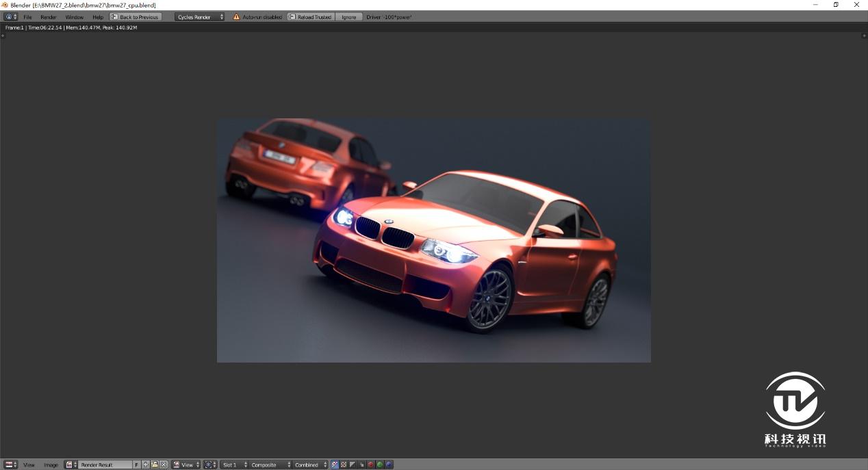Click the Reload Trusted button
868x470 pixels.
click(x=311, y=16)
